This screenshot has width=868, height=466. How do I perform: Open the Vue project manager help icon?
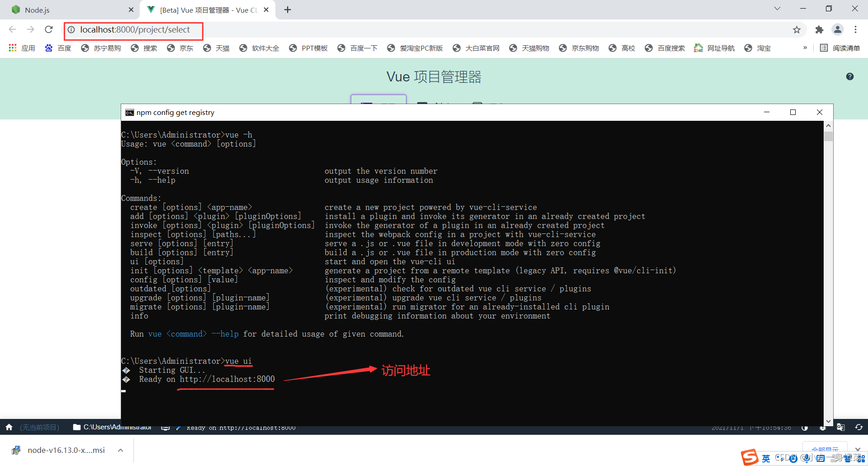[x=850, y=76]
